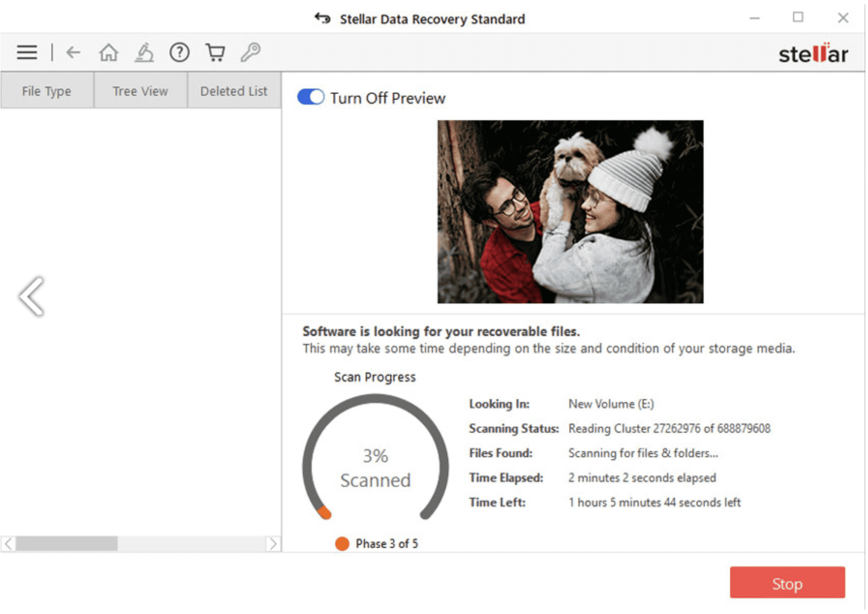Click the couple photo preview image

570,210
